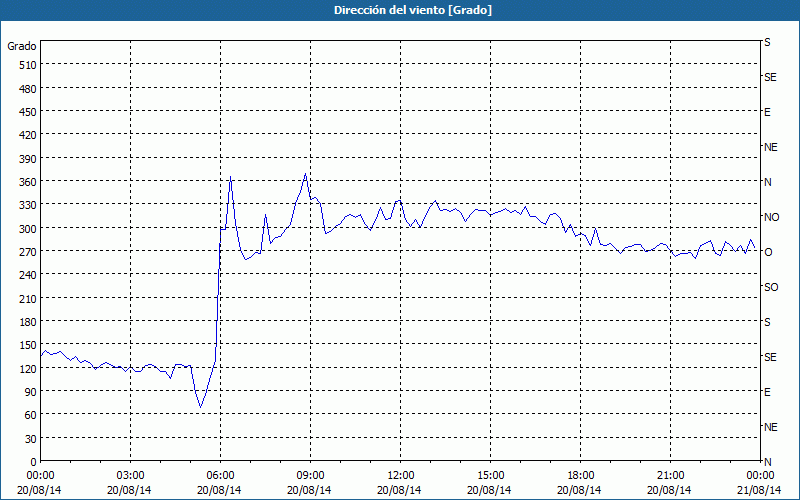800x500 pixels.
Task: Click the 420 degree axis label
Action: pos(29,135)
